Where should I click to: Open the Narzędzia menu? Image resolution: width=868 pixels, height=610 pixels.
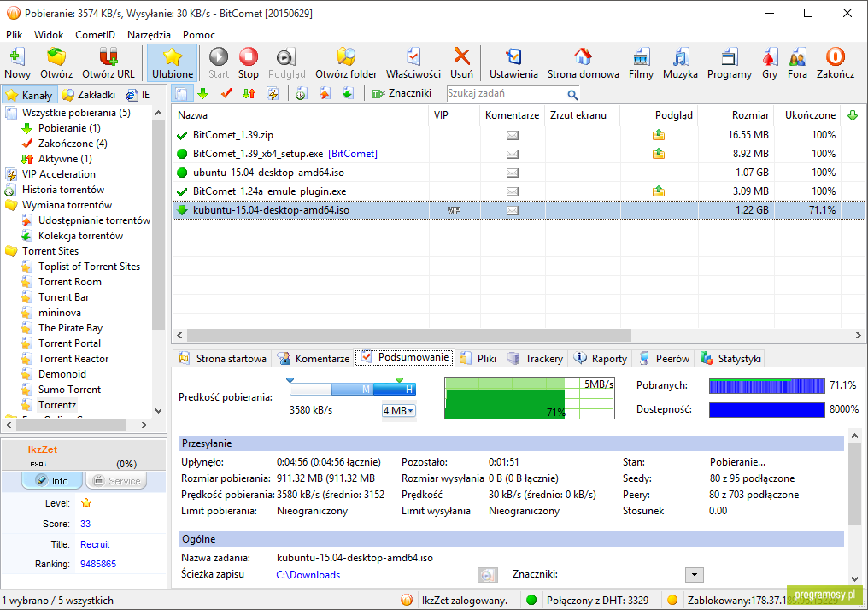click(149, 35)
